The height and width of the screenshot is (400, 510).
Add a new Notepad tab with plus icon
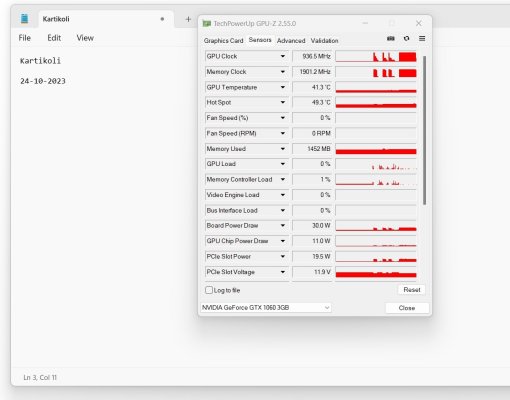click(x=188, y=19)
